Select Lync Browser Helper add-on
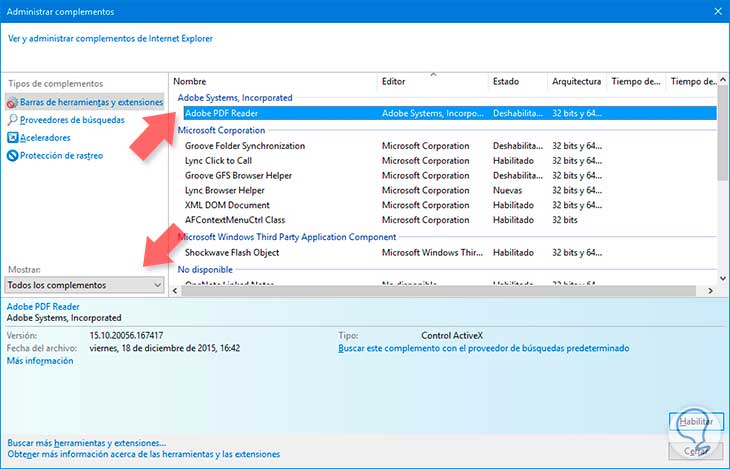Image resolution: width=730 pixels, height=469 pixels. pos(224,190)
